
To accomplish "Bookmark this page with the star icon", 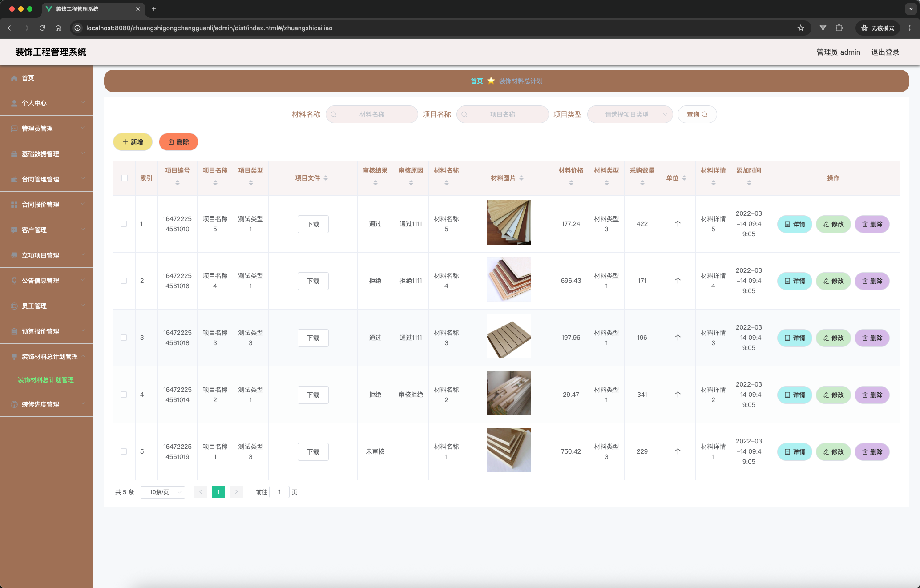I will click(801, 28).
